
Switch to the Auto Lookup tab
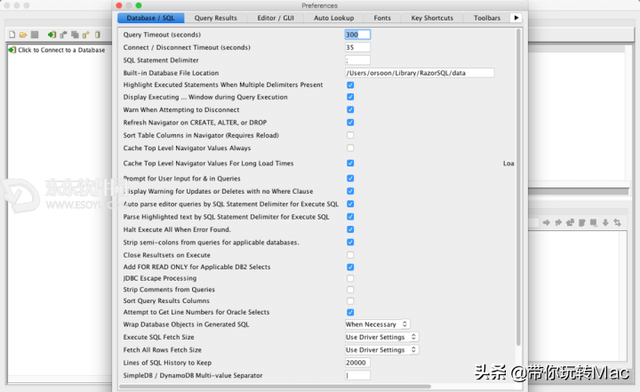tap(334, 18)
